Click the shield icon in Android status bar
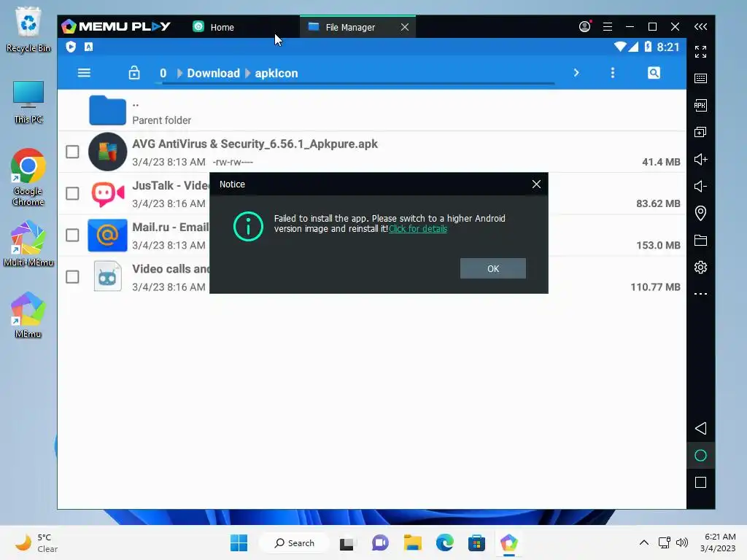The image size is (747, 560). click(x=71, y=47)
